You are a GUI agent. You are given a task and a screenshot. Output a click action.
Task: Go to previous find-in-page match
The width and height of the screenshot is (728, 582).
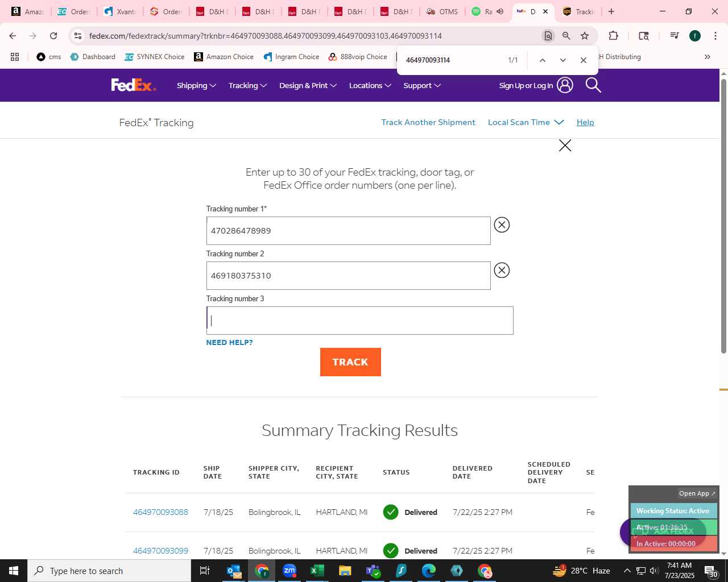click(543, 60)
